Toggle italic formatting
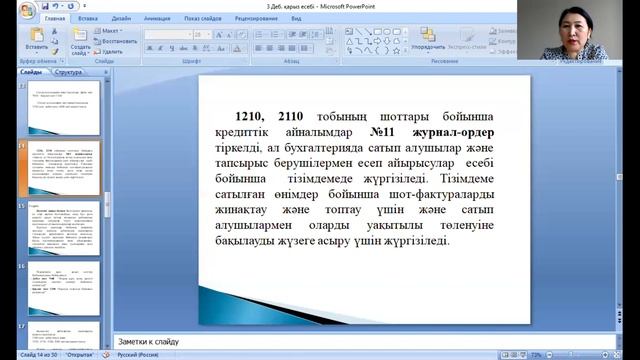Viewport: 640px width, 360px height. coord(160,48)
